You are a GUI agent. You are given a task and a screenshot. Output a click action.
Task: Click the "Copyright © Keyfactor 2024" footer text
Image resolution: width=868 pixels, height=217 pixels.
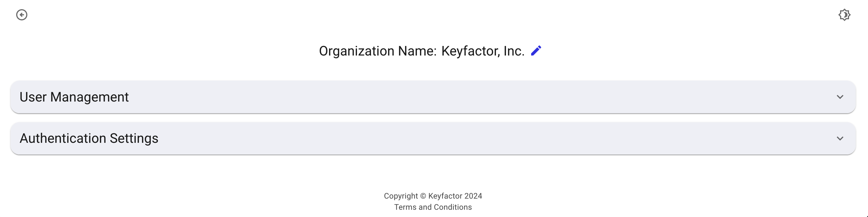click(x=433, y=196)
